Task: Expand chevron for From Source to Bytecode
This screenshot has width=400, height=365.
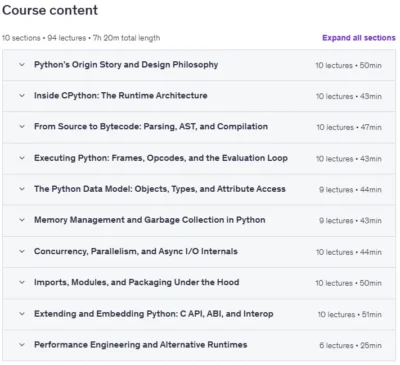Action: (22, 127)
